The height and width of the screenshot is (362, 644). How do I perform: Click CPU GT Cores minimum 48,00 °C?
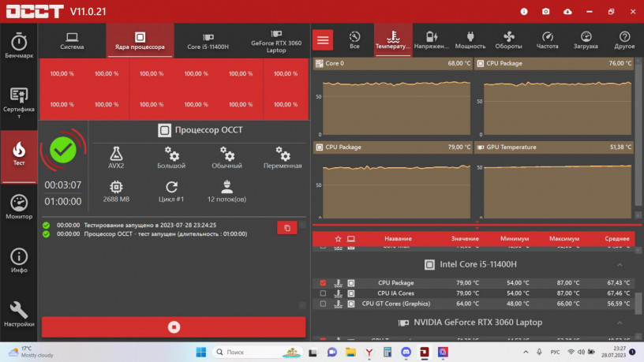click(x=518, y=304)
